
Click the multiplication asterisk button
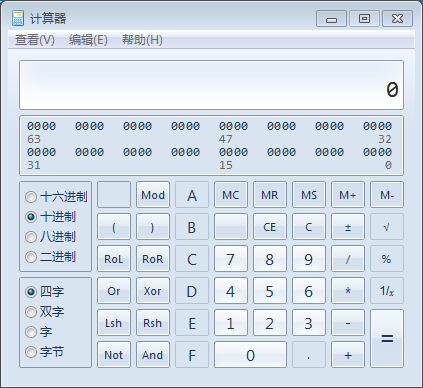tap(348, 291)
